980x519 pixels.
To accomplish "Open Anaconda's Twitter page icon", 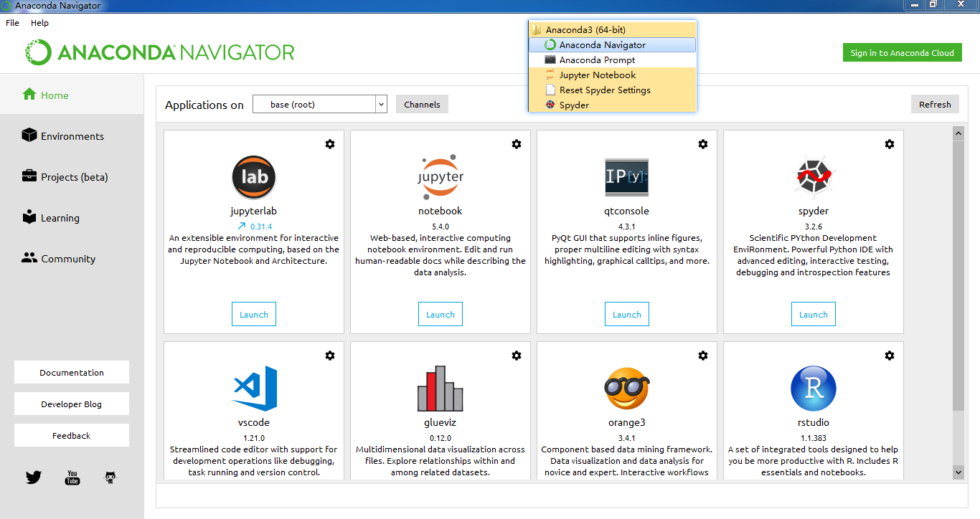I will coord(34,477).
